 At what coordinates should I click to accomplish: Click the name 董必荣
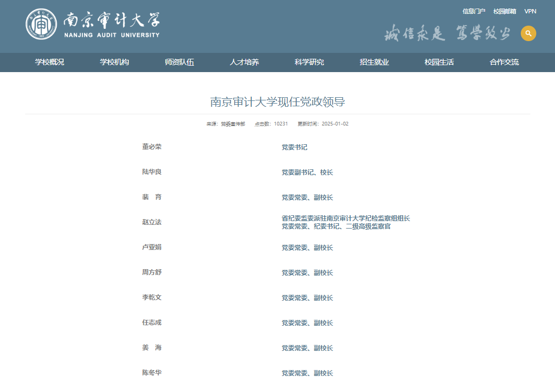click(x=152, y=147)
